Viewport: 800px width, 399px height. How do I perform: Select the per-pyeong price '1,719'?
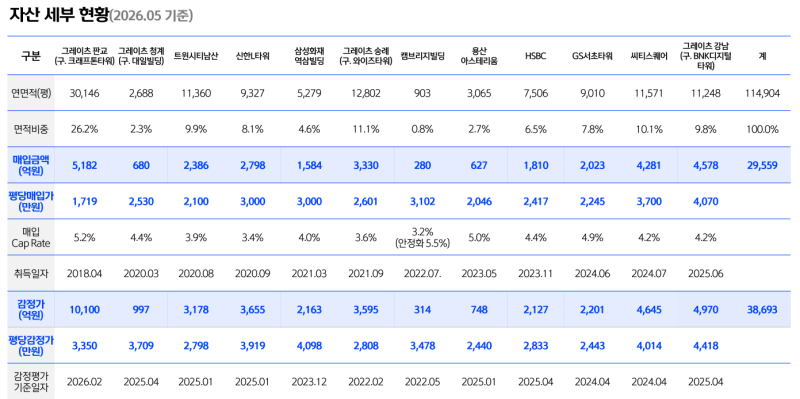tap(85, 201)
